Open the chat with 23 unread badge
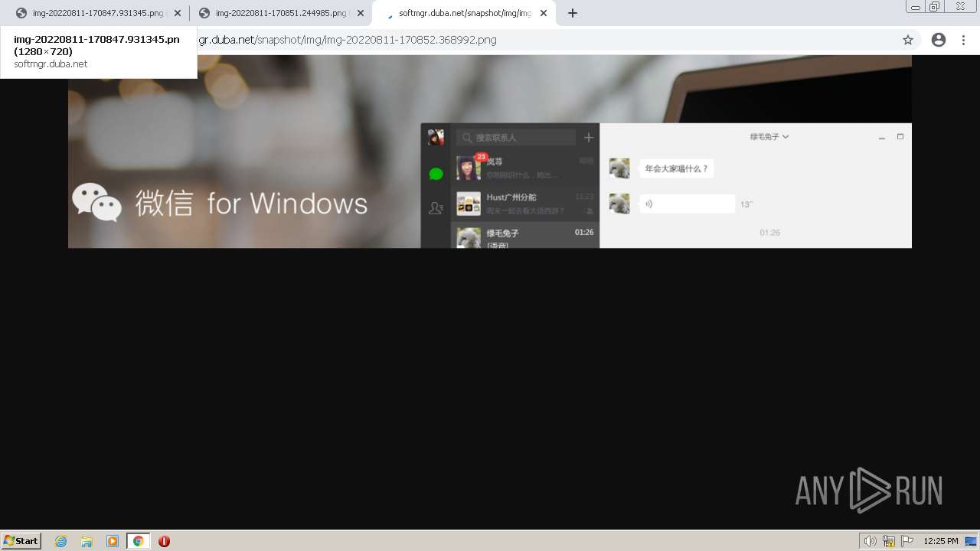 pos(525,168)
